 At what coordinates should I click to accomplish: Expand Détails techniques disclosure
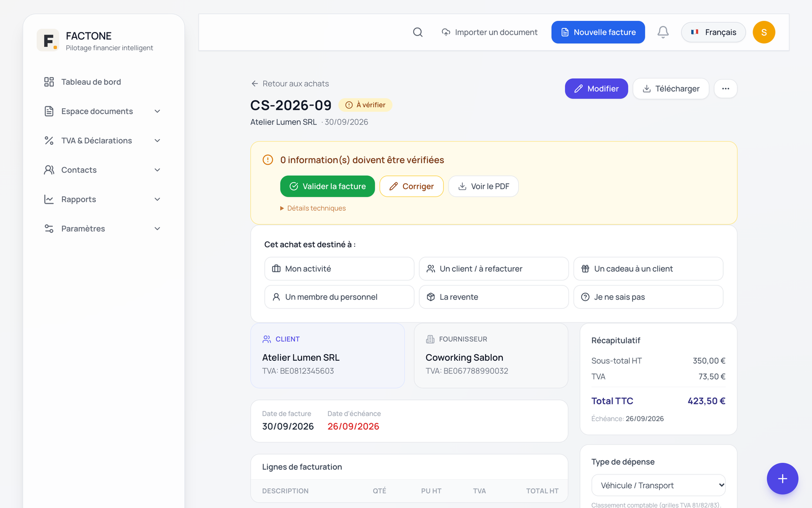point(313,208)
